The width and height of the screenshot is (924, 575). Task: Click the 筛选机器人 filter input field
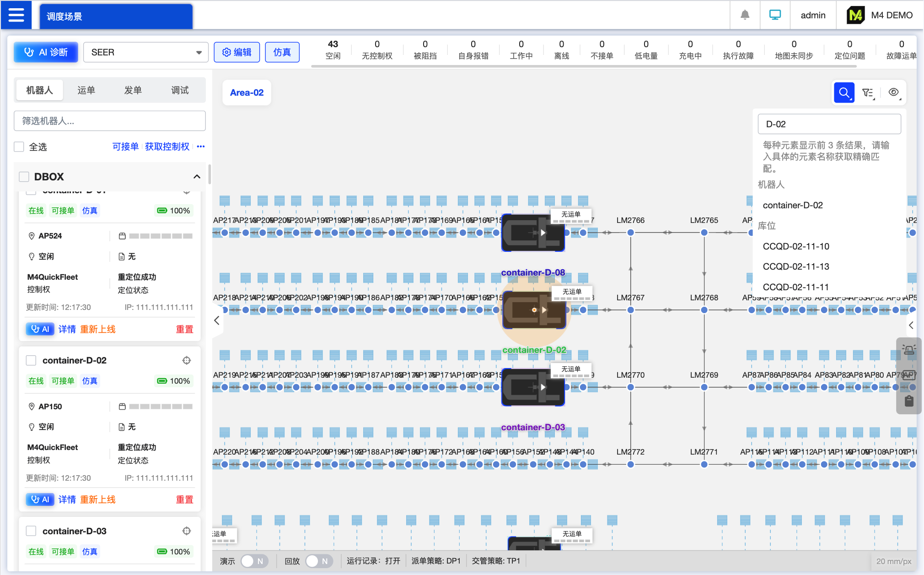point(110,121)
